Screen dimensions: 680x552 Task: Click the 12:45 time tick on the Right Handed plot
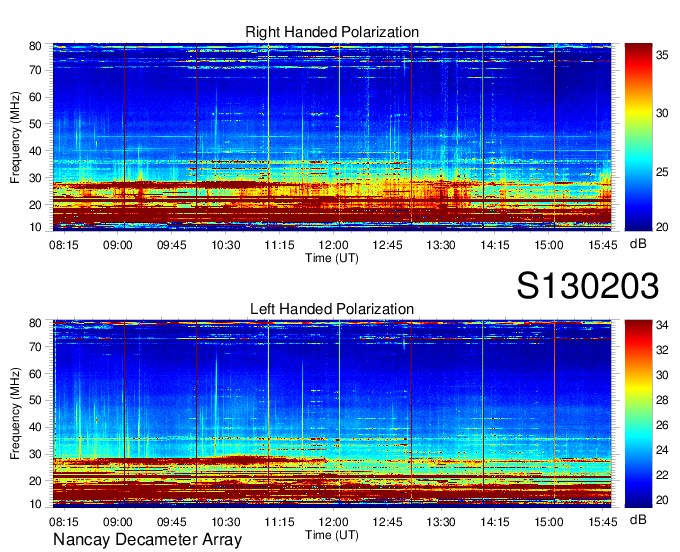click(x=387, y=245)
